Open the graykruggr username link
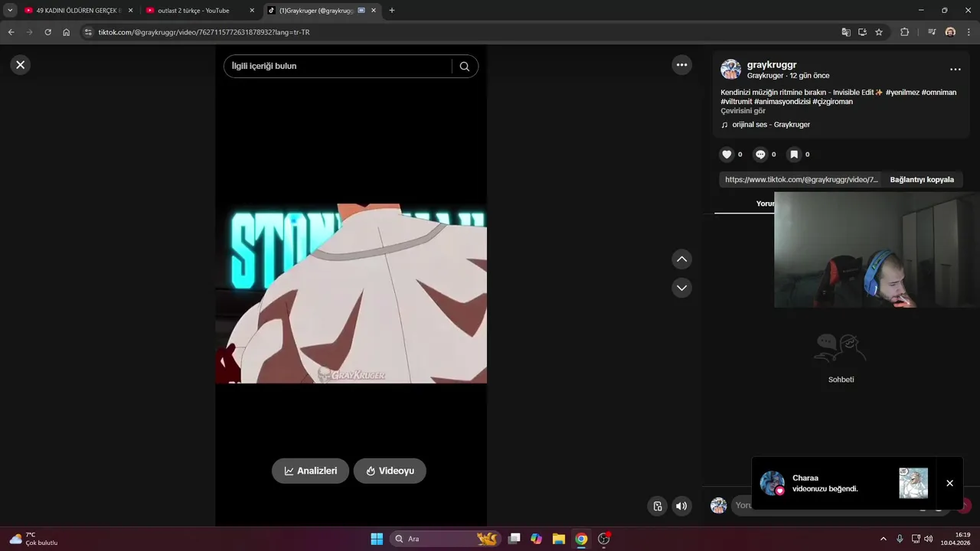This screenshot has width=980, height=551. [772, 65]
